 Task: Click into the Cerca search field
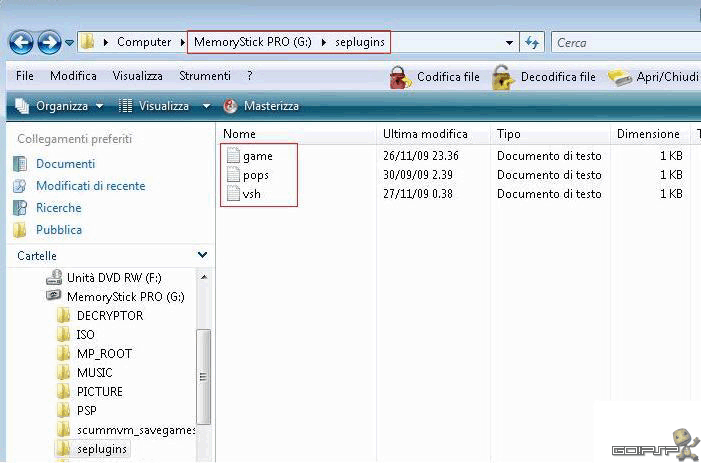(626, 43)
